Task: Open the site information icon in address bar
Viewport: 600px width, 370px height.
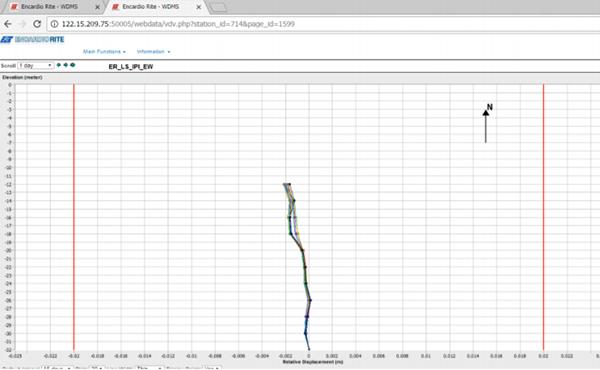Action: click(x=55, y=24)
